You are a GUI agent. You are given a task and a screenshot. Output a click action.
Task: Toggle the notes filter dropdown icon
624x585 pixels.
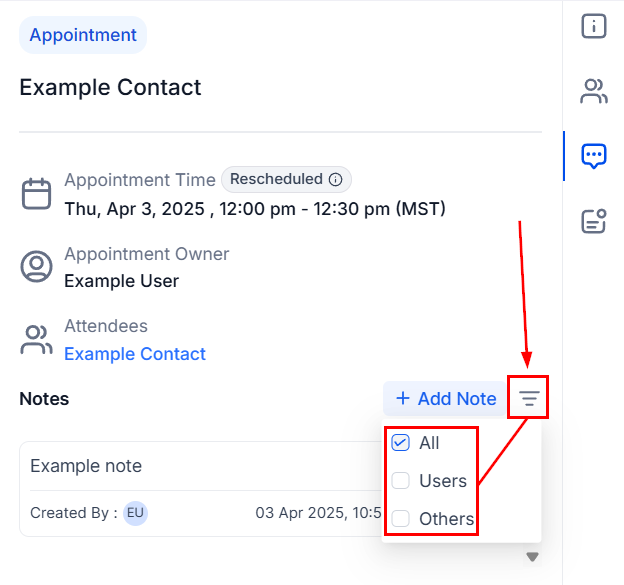point(529,398)
